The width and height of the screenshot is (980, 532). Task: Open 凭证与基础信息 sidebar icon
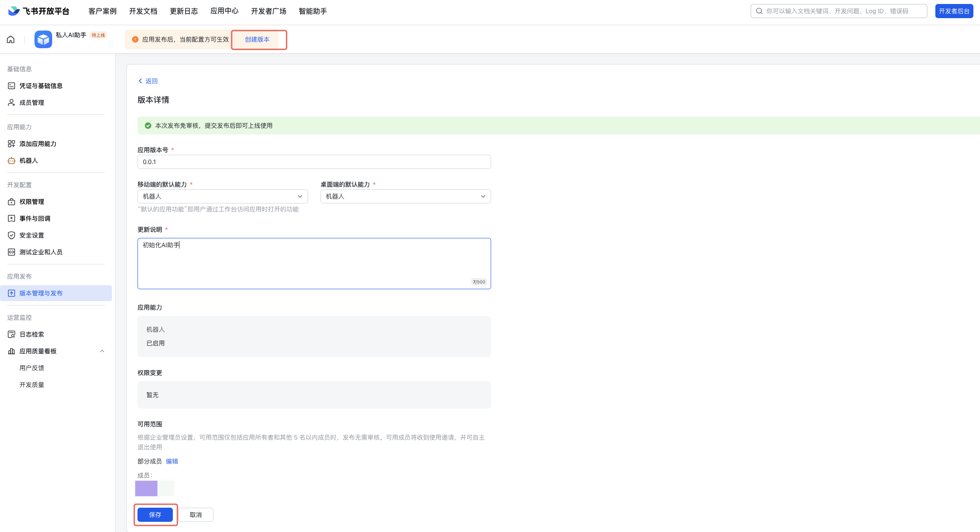click(11, 86)
